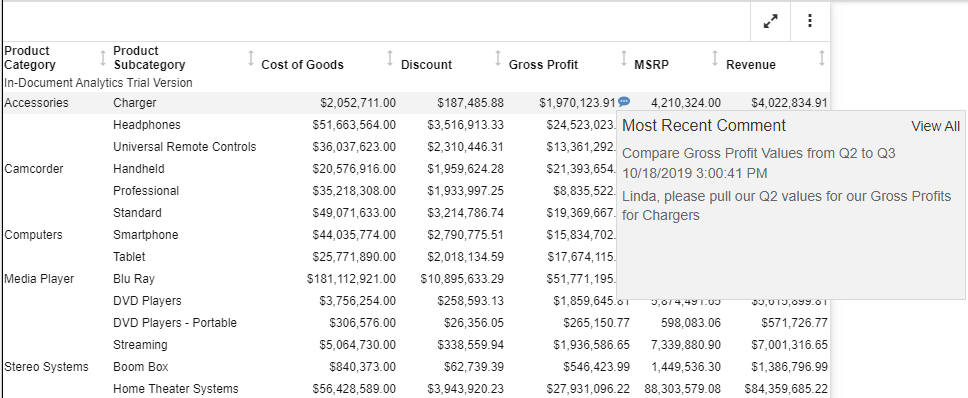Viewport: 968px width, 398px height.
Task: Select the Discount column header
Action: [x=427, y=65]
